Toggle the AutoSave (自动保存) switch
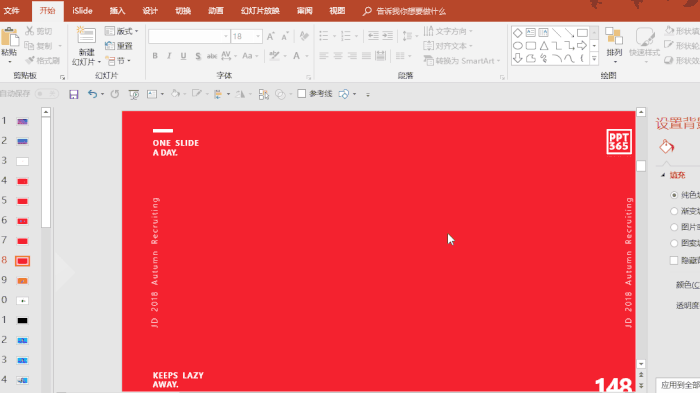The image size is (700, 393). [46, 94]
